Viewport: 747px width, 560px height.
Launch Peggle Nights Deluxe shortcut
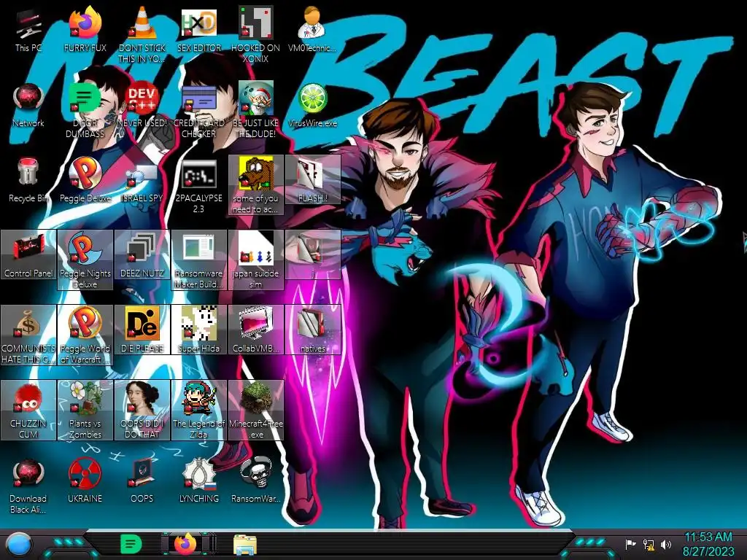coord(85,260)
